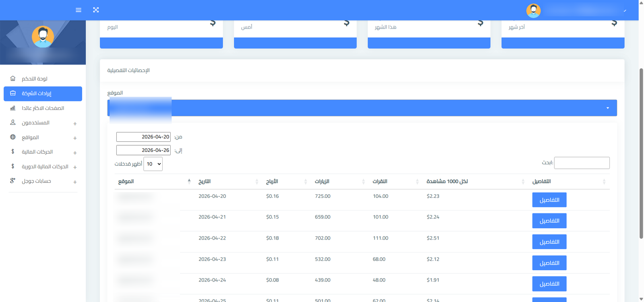Click التفاصيل button for 2026-04-23 row
This screenshot has height=302, width=644.
pyautogui.click(x=549, y=263)
